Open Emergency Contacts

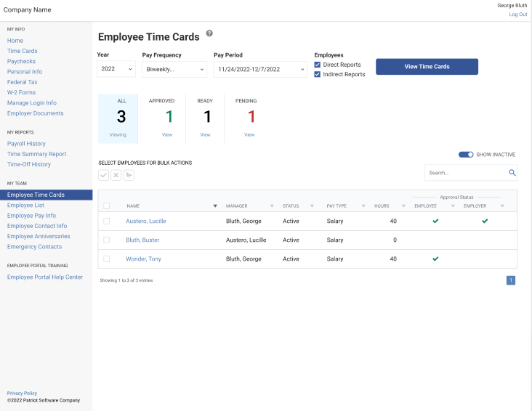[x=35, y=247]
